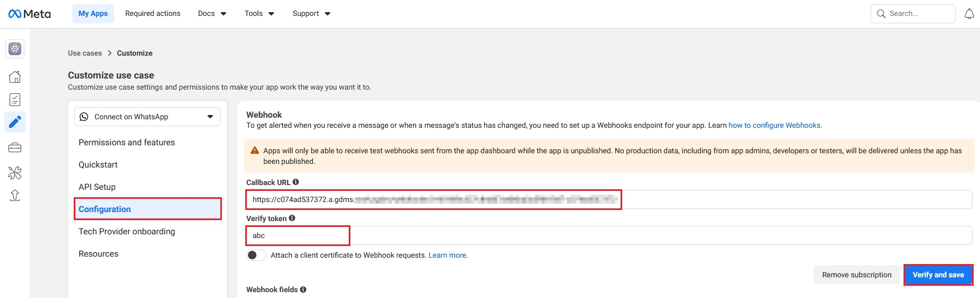980x298 pixels.
Task: Click the WhatsApp icon in the use case selector
Action: (84, 117)
